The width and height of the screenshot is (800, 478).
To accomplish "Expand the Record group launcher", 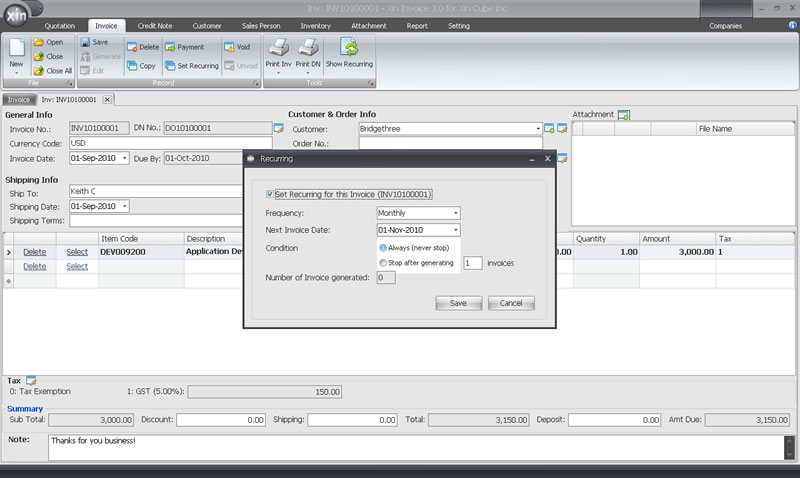I will pyautogui.click(x=256, y=83).
